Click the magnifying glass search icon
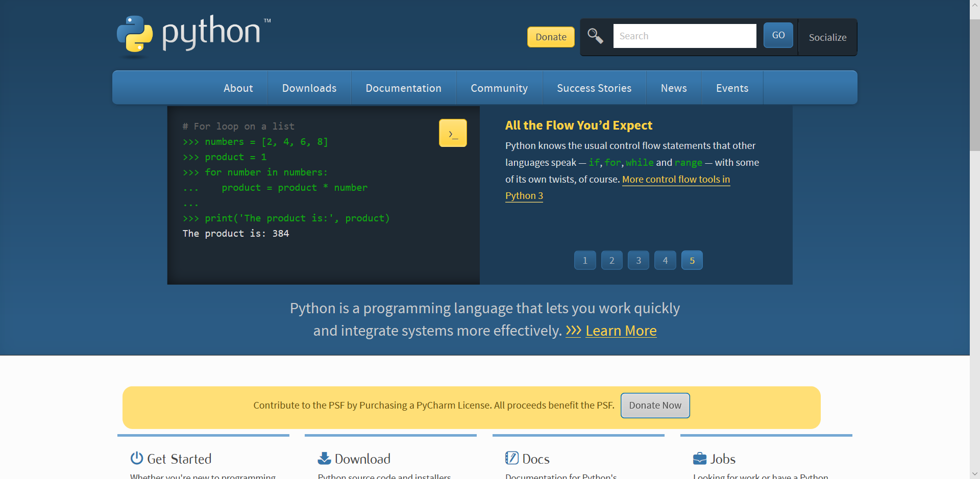The width and height of the screenshot is (980, 479). click(x=595, y=36)
